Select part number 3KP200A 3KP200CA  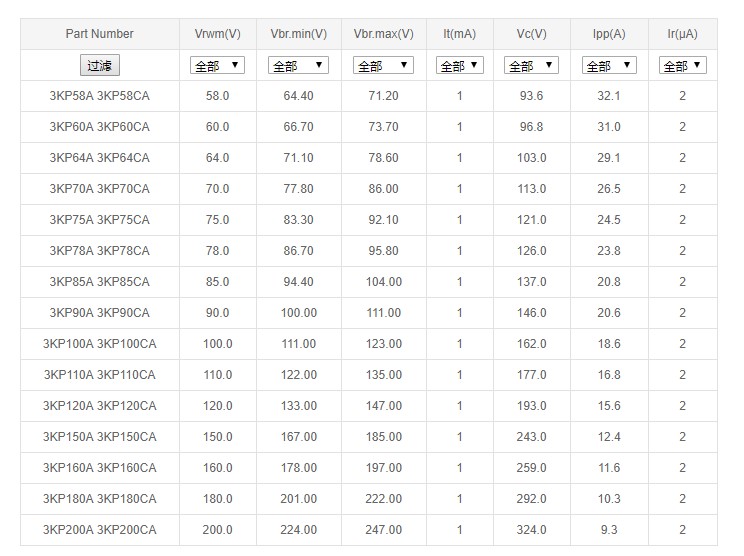pos(99,530)
